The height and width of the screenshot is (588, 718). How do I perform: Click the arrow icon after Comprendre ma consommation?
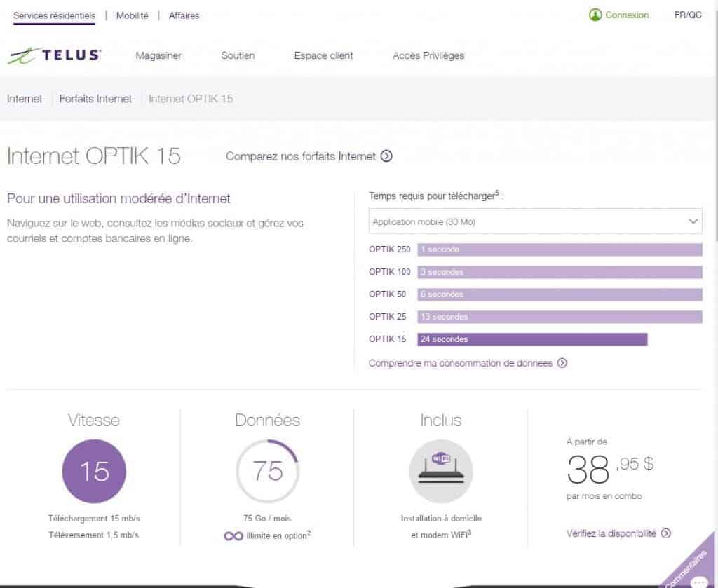tap(562, 363)
